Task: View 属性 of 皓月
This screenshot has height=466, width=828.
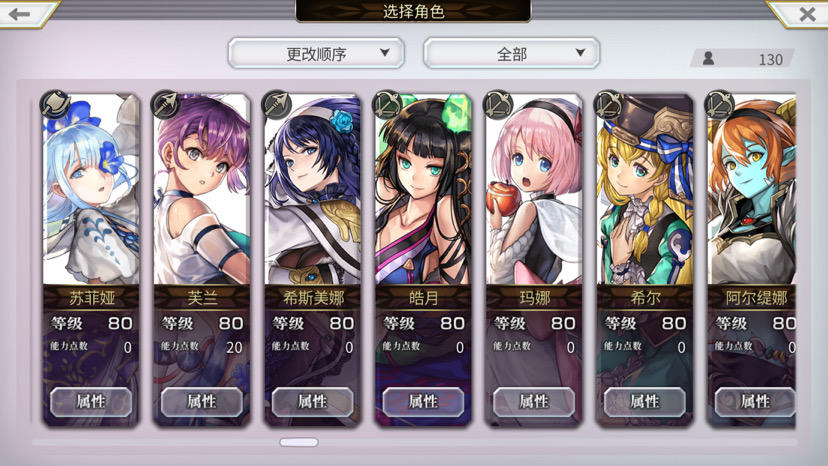Action: pos(423,402)
